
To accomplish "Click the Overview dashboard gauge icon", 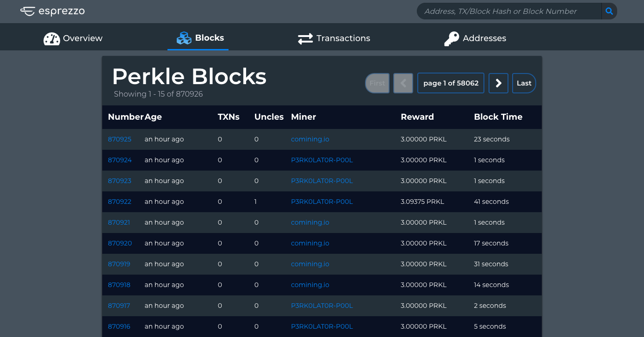I will [x=52, y=39].
